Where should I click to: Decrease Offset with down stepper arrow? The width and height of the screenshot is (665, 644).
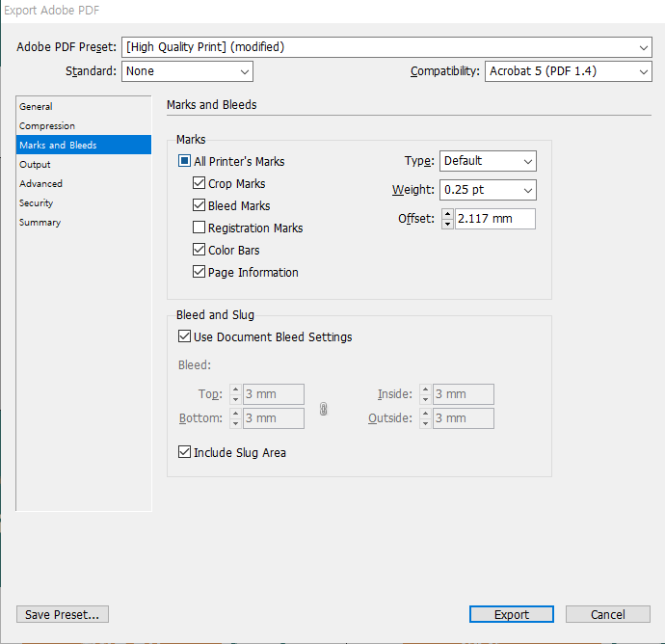(x=447, y=224)
